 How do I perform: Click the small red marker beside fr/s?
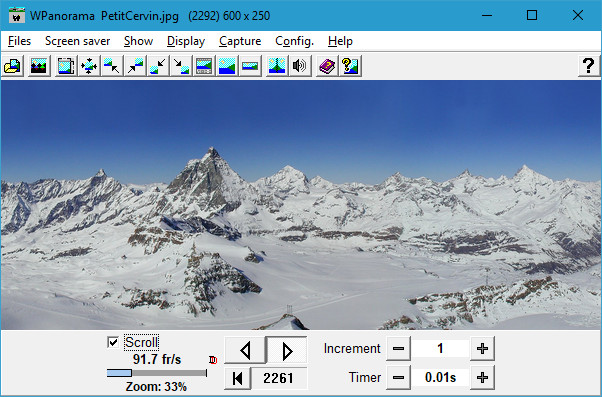click(213, 360)
